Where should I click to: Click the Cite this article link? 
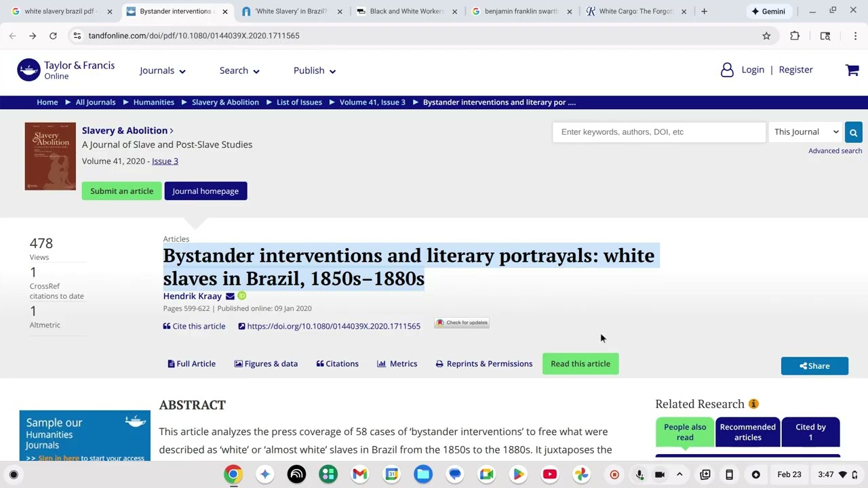(194, 326)
